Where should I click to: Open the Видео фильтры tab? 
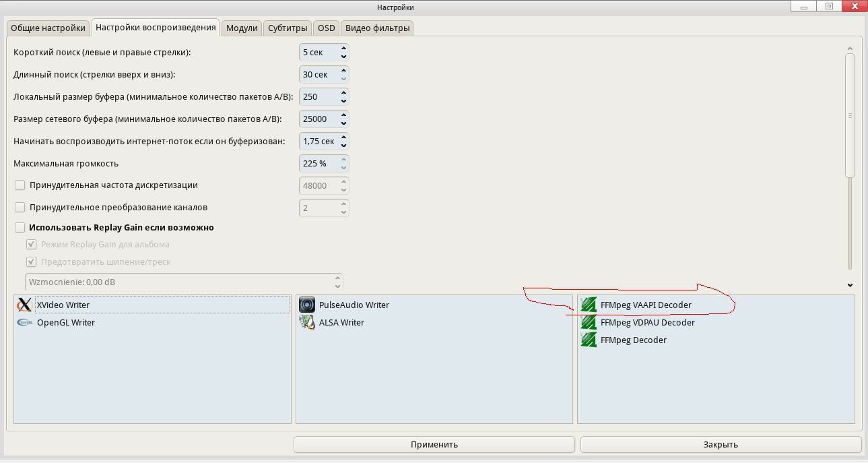coord(377,28)
